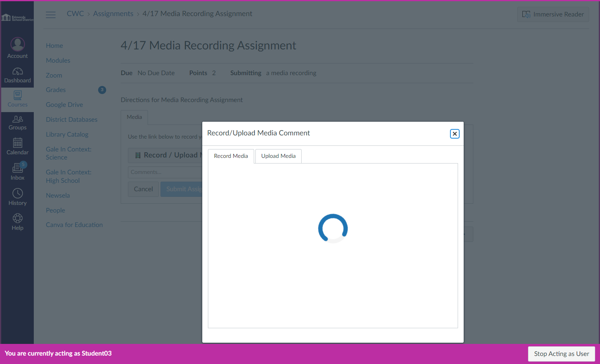Select the Media submission tab
Screen dimensions: 600x364
(134, 117)
